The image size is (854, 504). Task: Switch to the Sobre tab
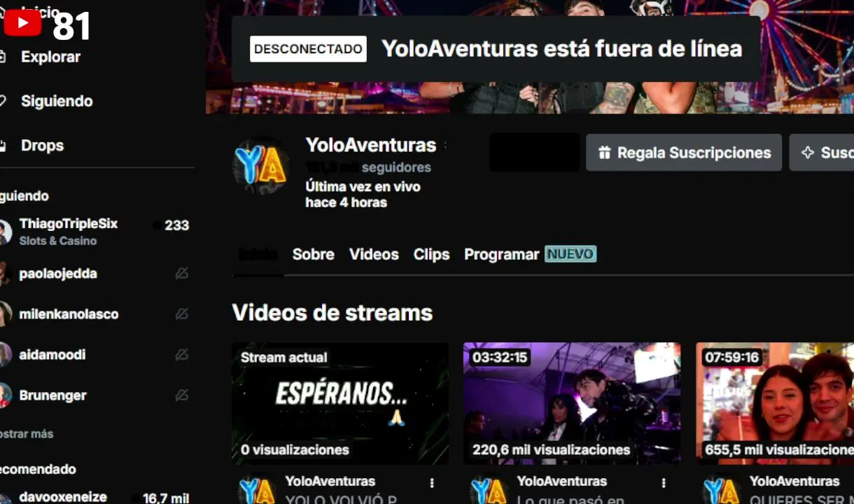(x=313, y=254)
